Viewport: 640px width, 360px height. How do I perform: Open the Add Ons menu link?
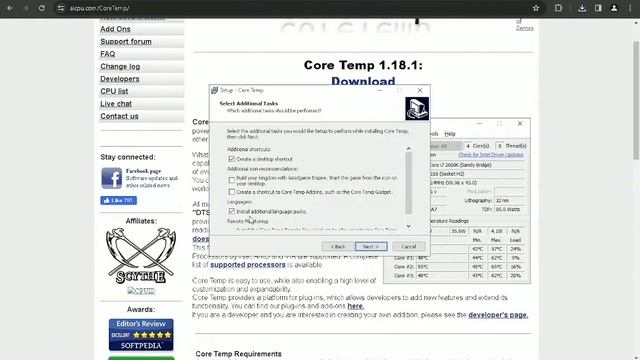[116, 29]
